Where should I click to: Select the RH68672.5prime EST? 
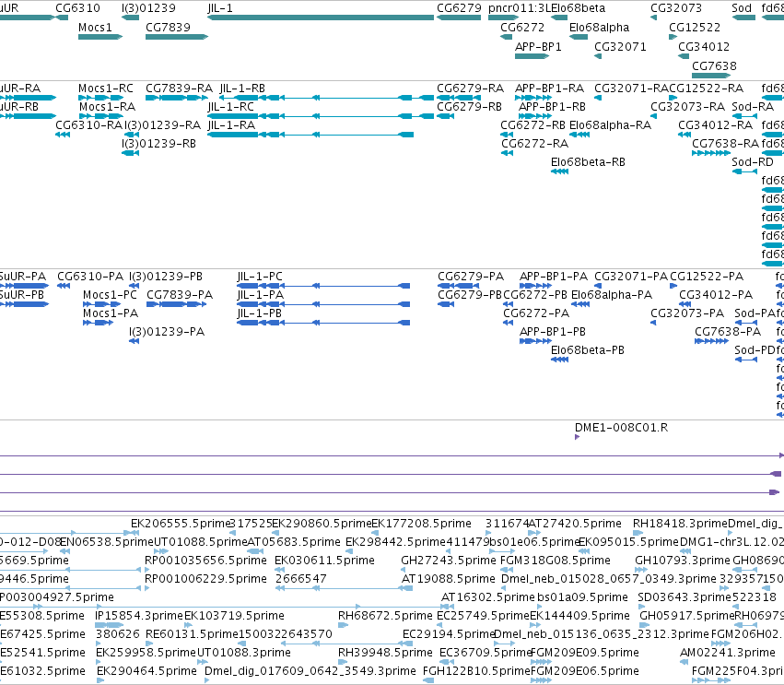343,625
